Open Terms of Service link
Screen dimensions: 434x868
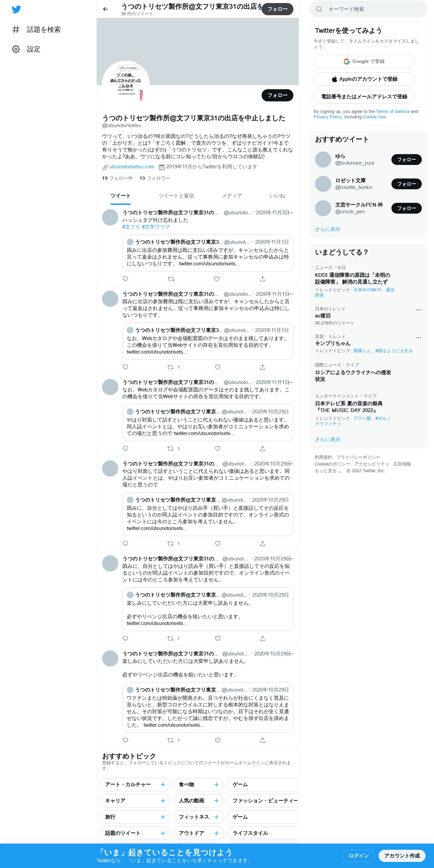[393, 111]
